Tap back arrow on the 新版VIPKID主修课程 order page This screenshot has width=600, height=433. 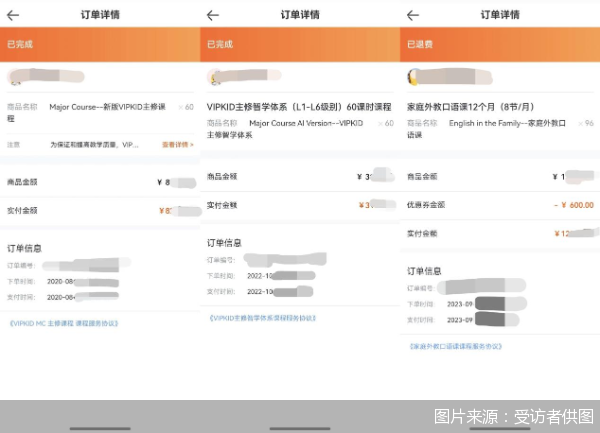[x=13, y=15]
